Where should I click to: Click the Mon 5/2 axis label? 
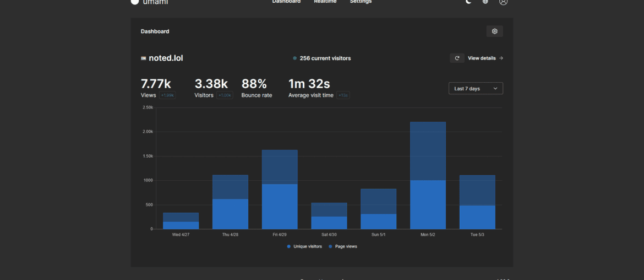click(x=428, y=235)
